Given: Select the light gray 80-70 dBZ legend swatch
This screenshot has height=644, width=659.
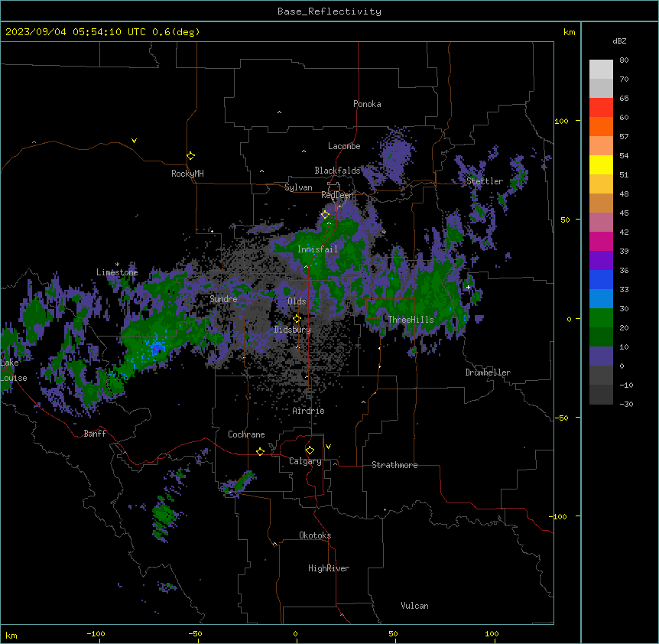Looking at the screenshot, I should point(601,70).
